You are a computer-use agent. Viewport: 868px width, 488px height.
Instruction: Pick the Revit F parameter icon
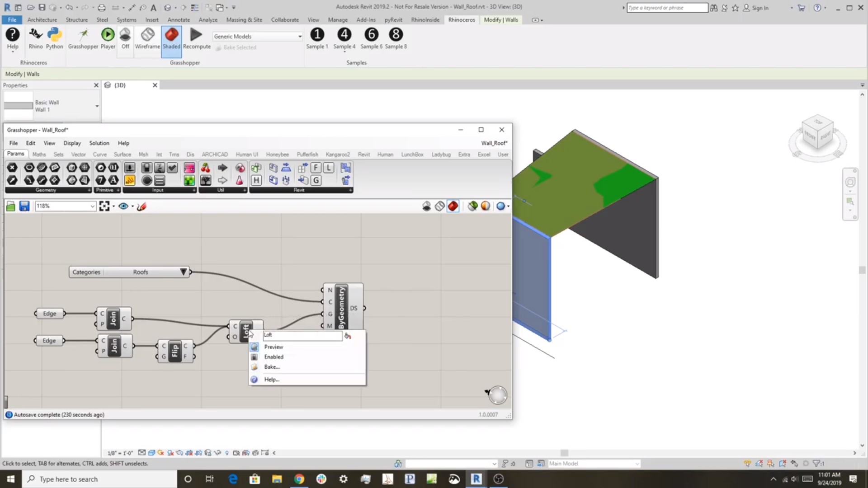[316, 168]
